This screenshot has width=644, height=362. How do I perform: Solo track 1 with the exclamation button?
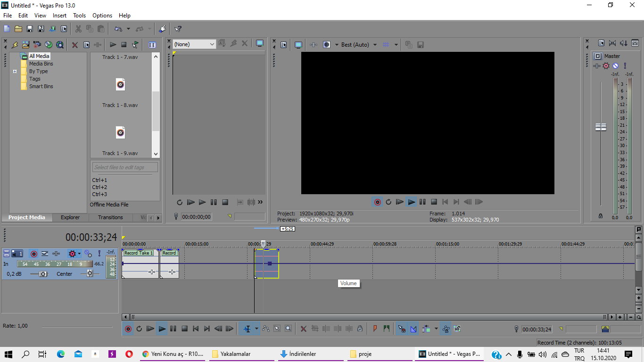99,254
